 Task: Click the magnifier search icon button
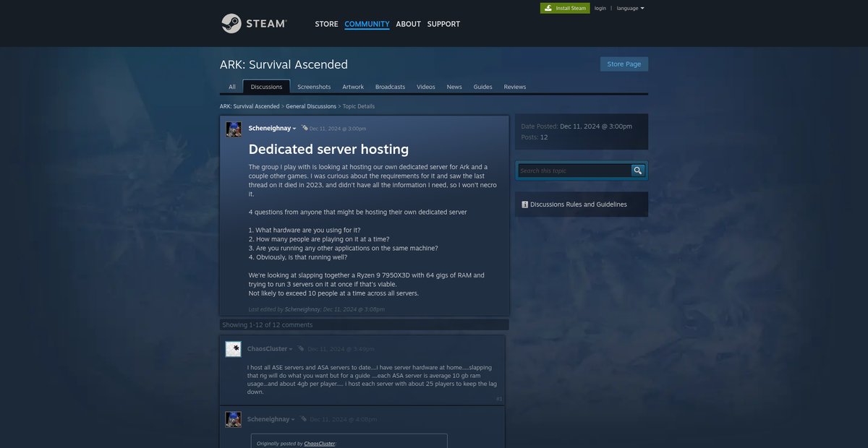pos(637,171)
